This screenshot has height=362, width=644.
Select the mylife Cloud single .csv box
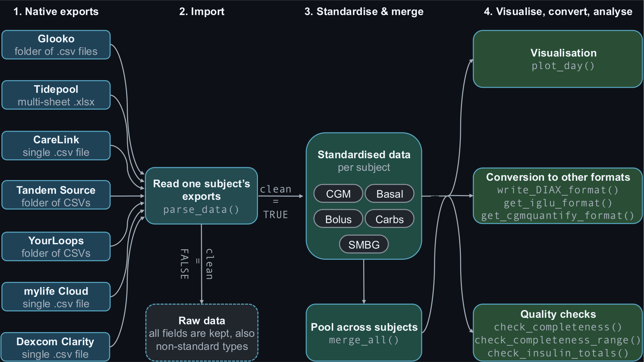56,297
